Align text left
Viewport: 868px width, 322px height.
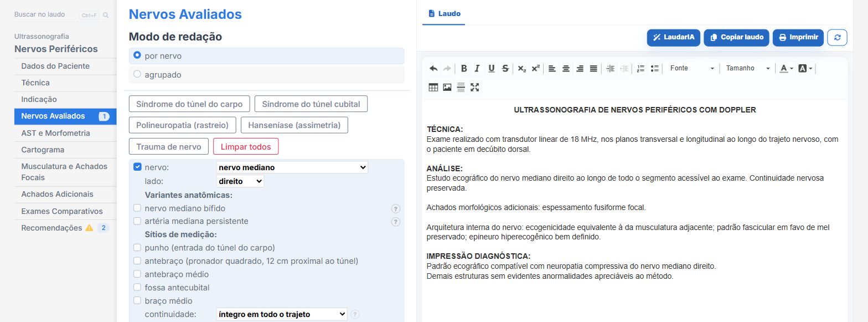pyautogui.click(x=552, y=69)
